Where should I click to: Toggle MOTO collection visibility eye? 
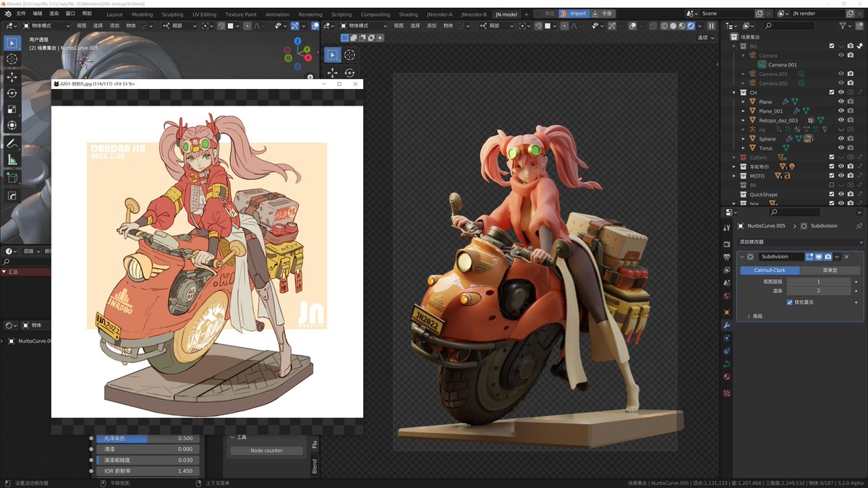(841, 175)
